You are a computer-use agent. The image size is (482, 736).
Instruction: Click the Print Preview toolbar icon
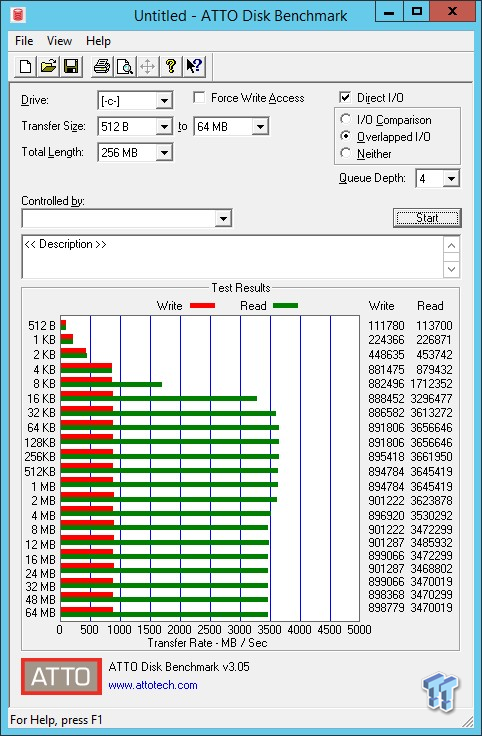124,66
